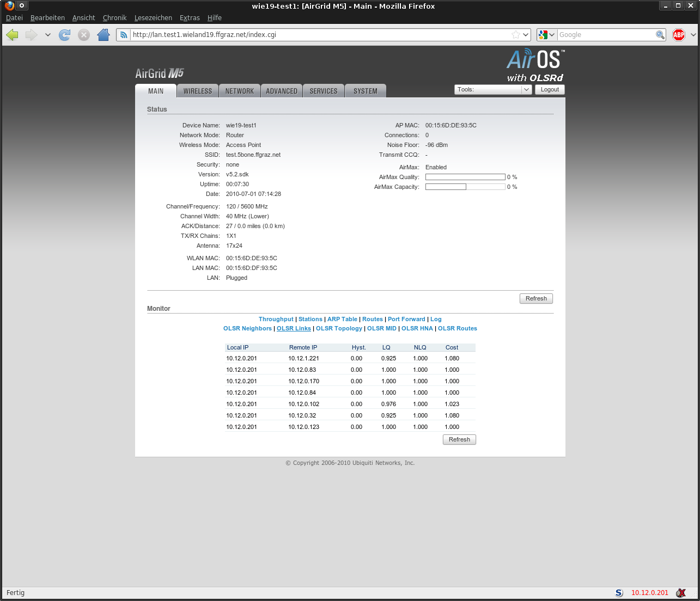700x601 pixels.
Task: Switch to the WIRELESS tab
Action: (x=197, y=91)
